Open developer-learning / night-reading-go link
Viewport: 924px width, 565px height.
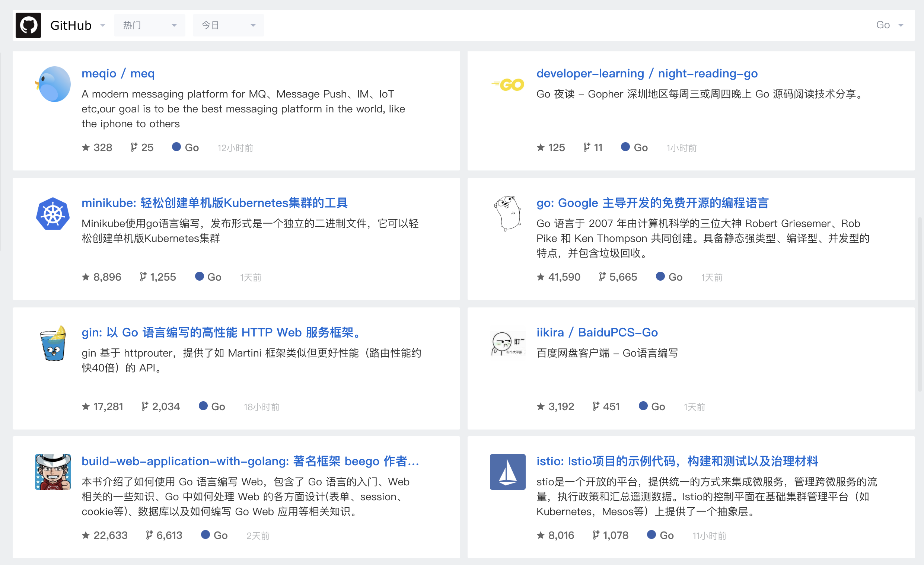click(x=647, y=73)
